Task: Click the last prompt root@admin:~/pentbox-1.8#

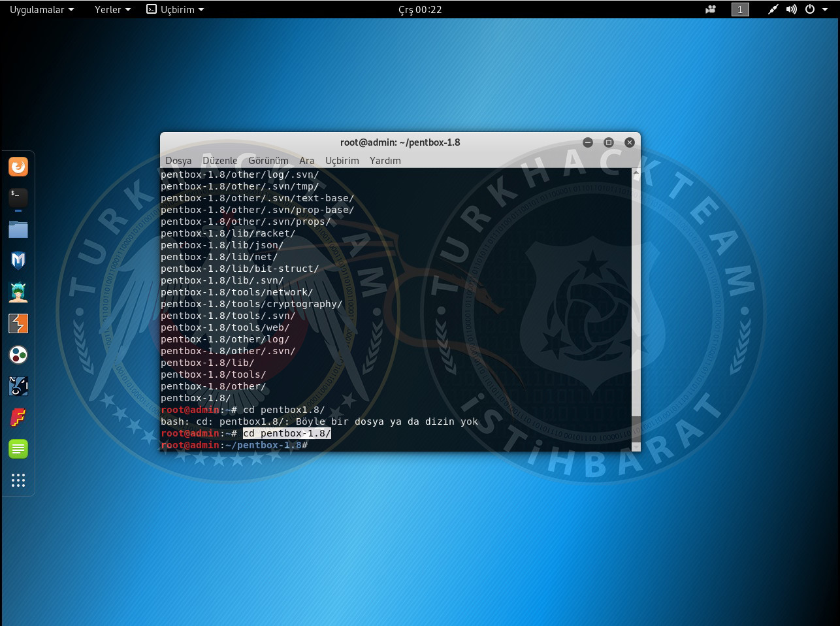Action: [234, 445]
